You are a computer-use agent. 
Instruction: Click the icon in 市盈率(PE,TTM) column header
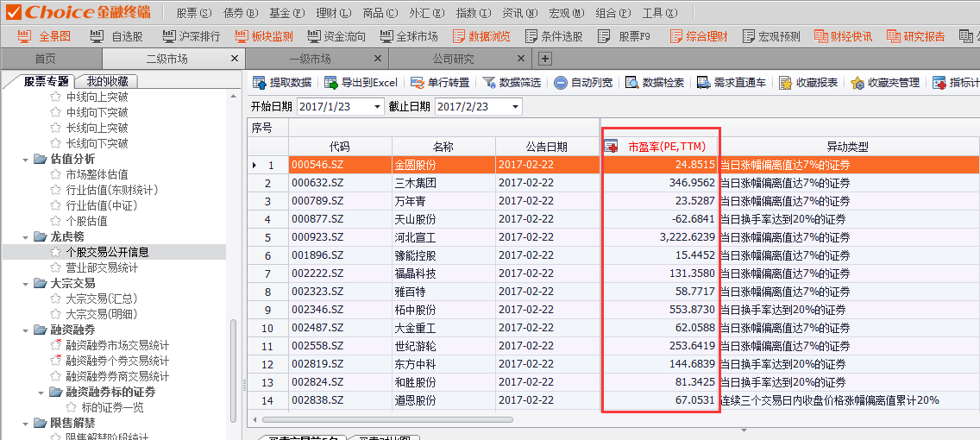[612, 147]
